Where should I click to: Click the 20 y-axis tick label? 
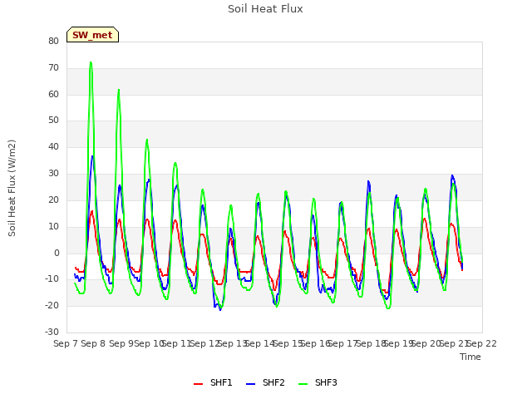[x=53, y=200]
